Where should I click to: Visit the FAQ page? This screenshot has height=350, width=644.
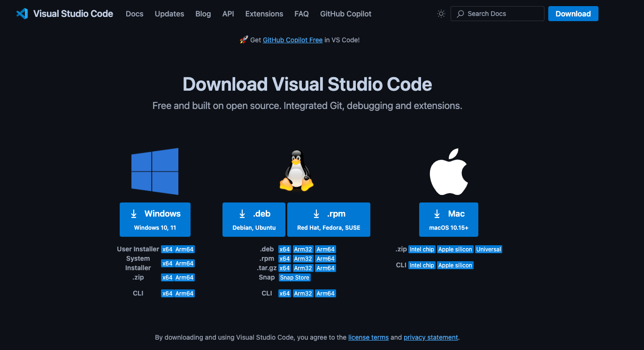pos(302,14)
